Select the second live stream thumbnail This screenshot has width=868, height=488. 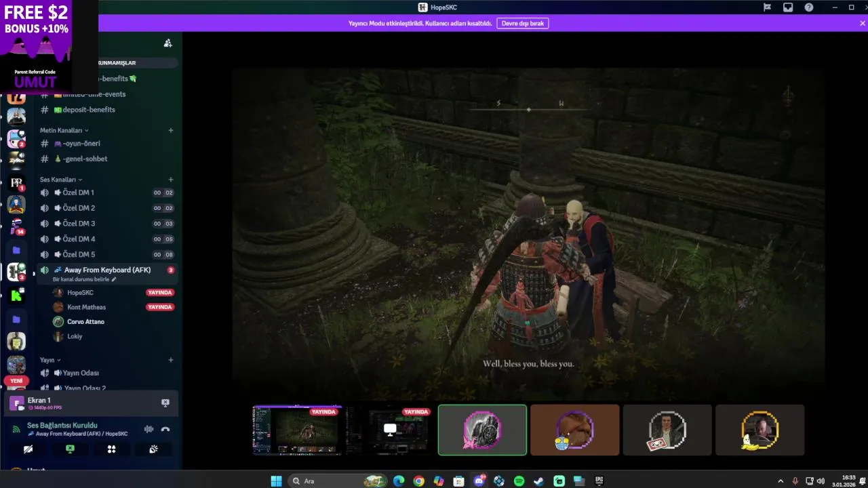389,430
